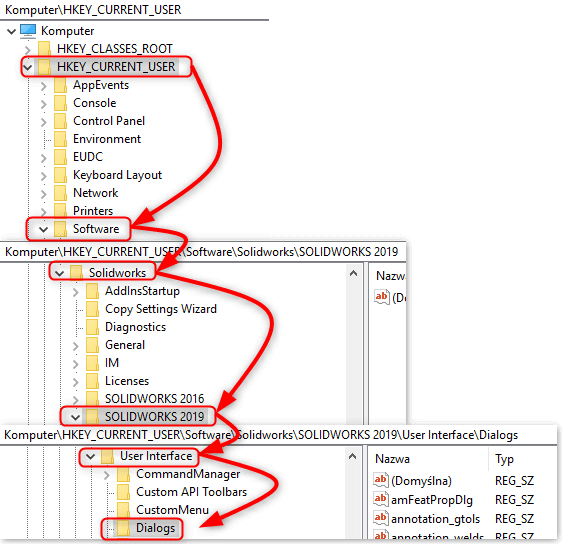This screenshot has height=544, width=562.
Task: Click the Control Panel folder icon
Action: pyautogui.click(x=60, y=121)
